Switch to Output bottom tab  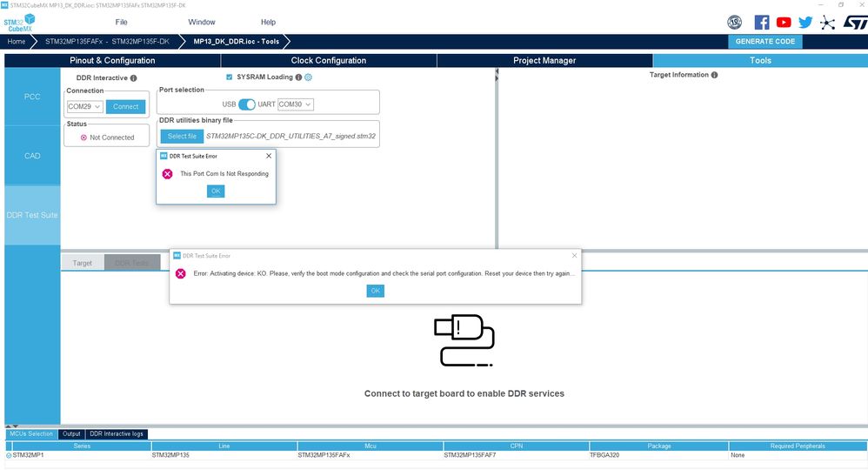[71, 434]
